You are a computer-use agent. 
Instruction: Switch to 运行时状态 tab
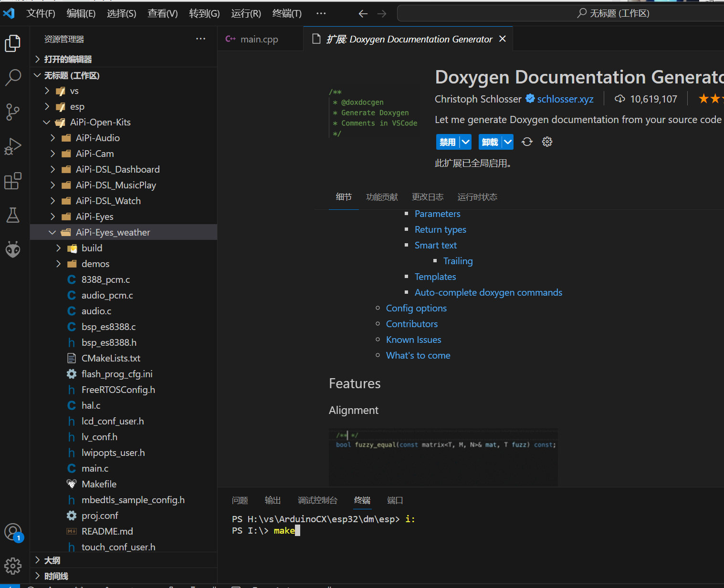pos(477,197)
